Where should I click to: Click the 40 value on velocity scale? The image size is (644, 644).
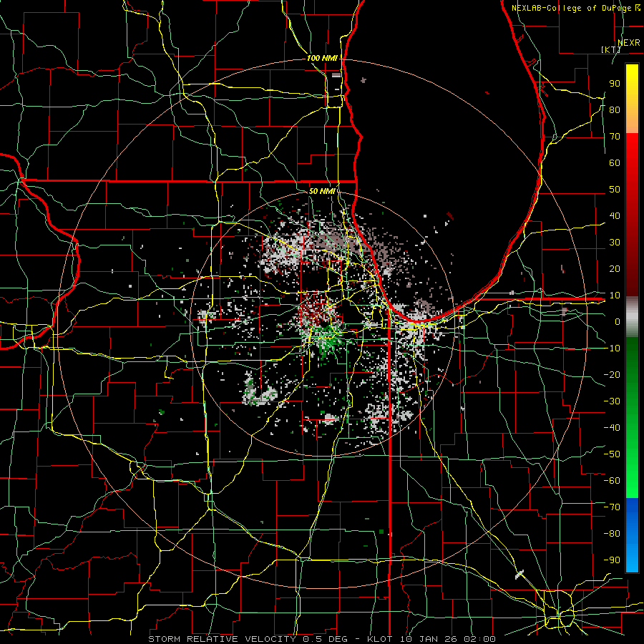(x=615, y=215)
